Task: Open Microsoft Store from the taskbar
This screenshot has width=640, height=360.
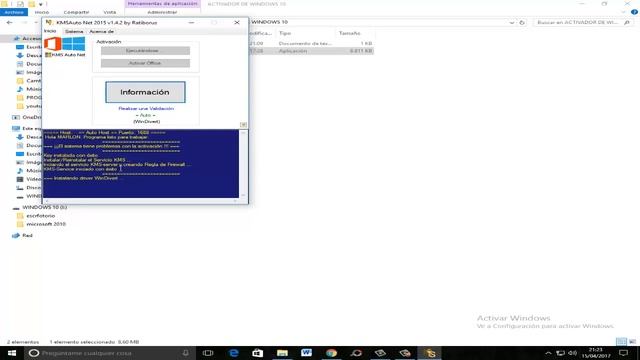Action: (258, 353)
